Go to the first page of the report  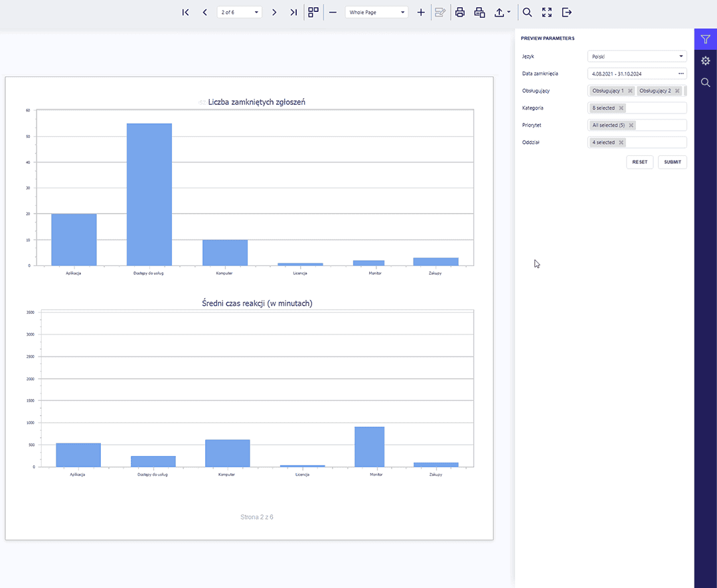(186, 12)
